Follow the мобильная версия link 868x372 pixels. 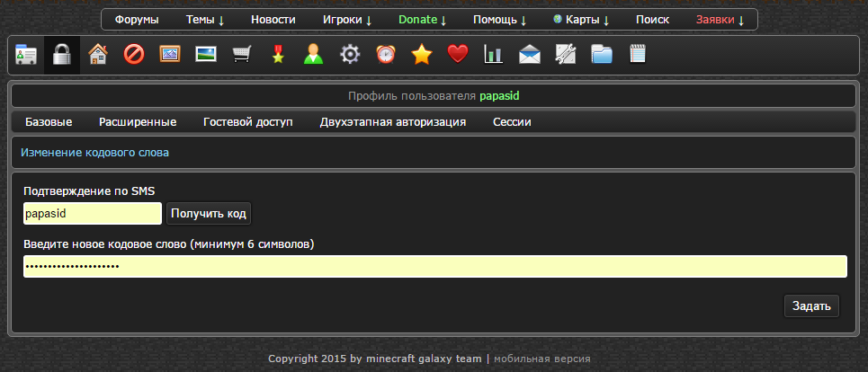tap(542, 359)
